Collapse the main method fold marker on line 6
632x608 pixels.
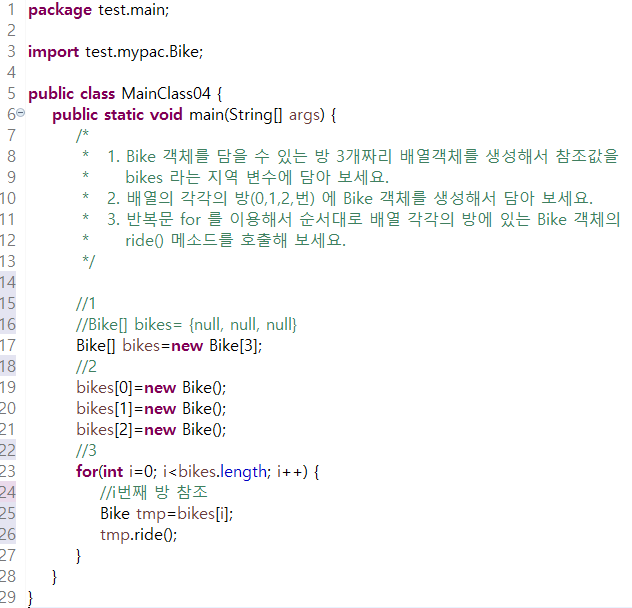21,113
